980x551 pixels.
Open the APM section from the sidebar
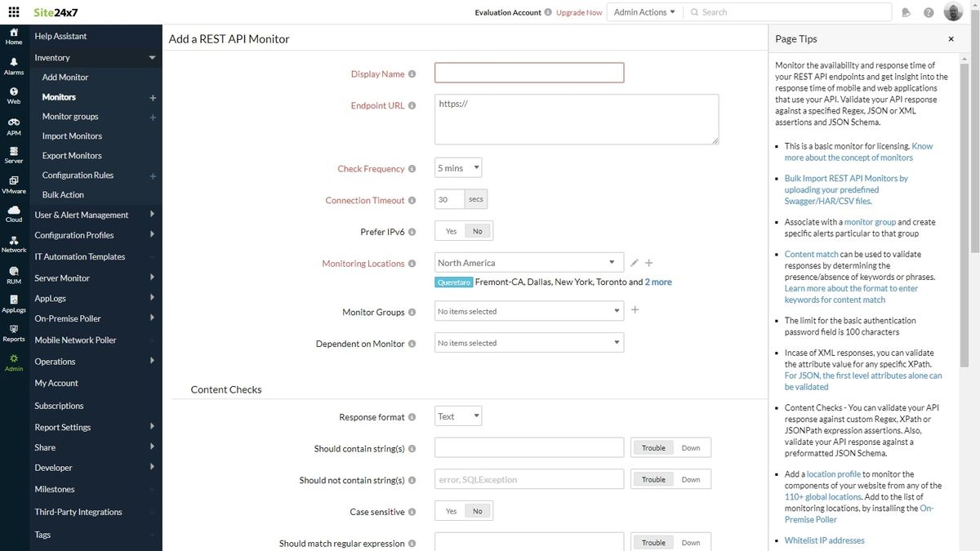13,122
